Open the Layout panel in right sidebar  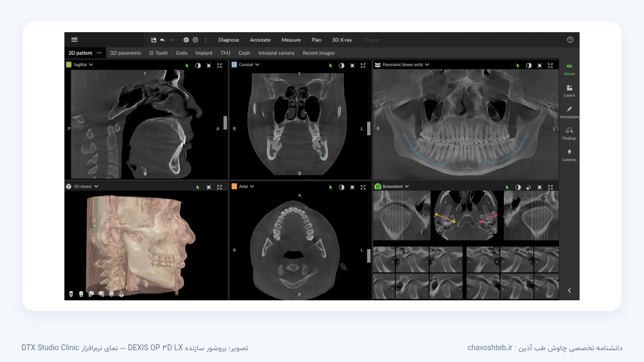[569, 91]
